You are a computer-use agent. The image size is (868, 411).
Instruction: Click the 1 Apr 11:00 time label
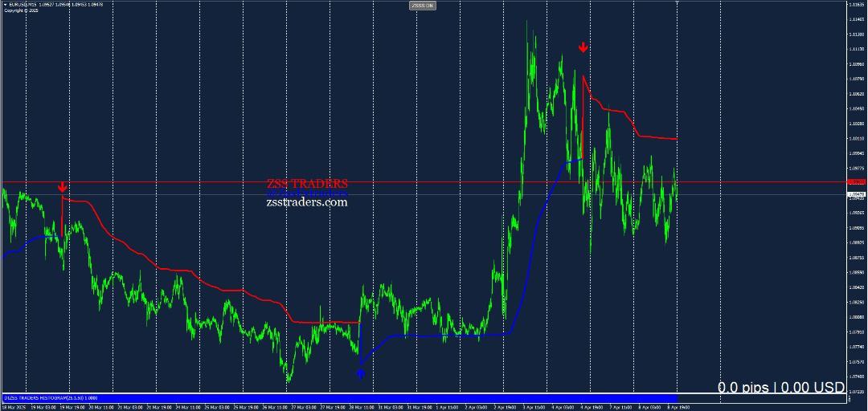[448, 407]
